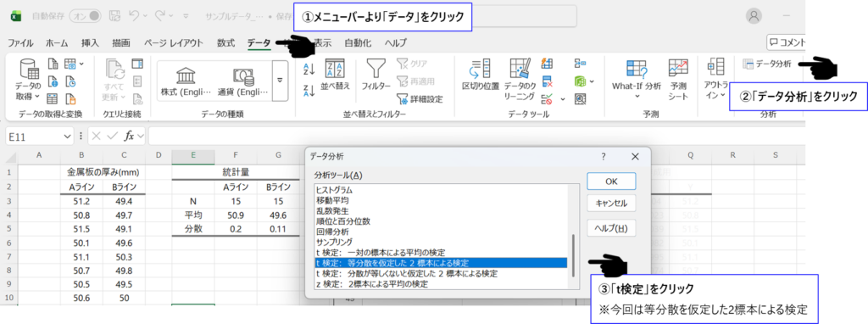Click the データ分析 button

[x=766, y=64]
